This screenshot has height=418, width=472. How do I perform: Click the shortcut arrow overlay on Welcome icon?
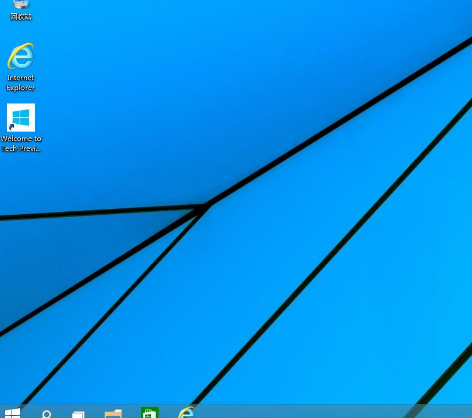[x=12, y=127]
